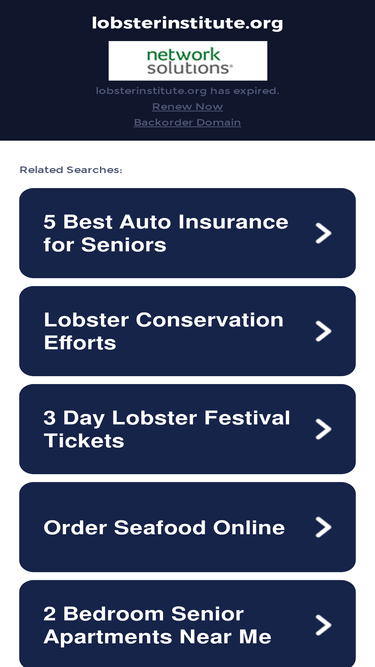Choose Order Seafood Online result

188,527
